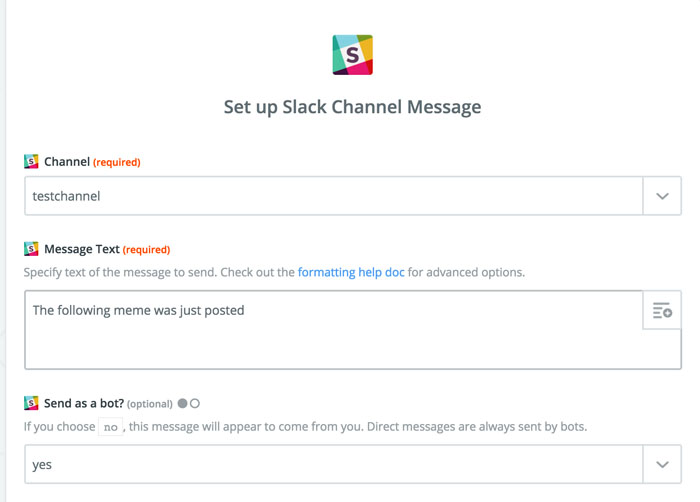700x502 pixels.
Task: Select the empty circle next to Send as a bot
Action: pos(195,404)
